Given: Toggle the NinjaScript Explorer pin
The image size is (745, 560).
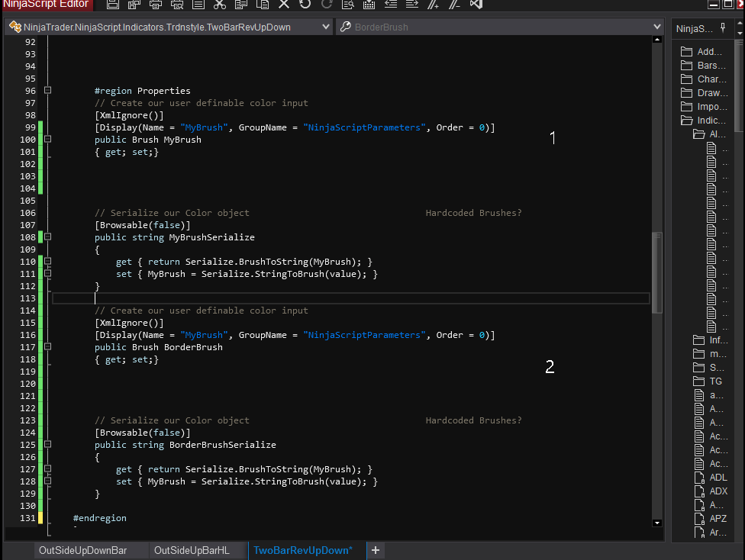Looking at the screenshot, I should click(723, 28).
